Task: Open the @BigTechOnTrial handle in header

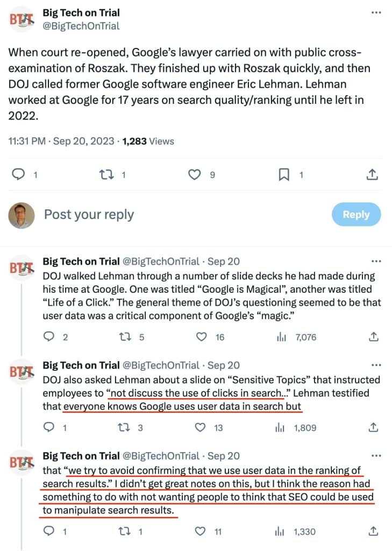Action: 81,26
